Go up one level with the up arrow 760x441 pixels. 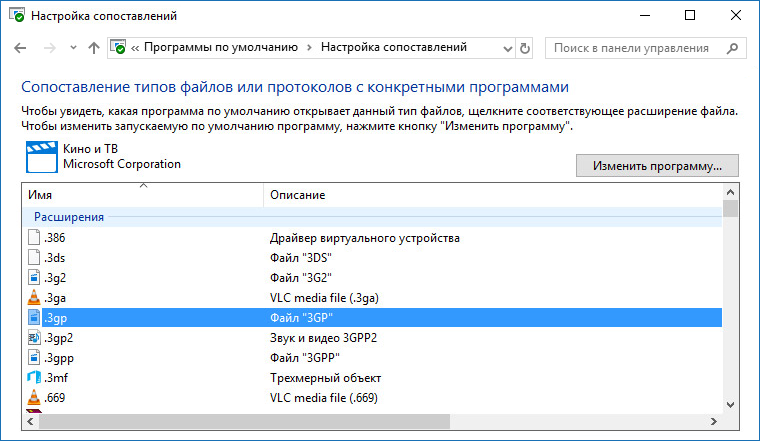tap(94, 48)
